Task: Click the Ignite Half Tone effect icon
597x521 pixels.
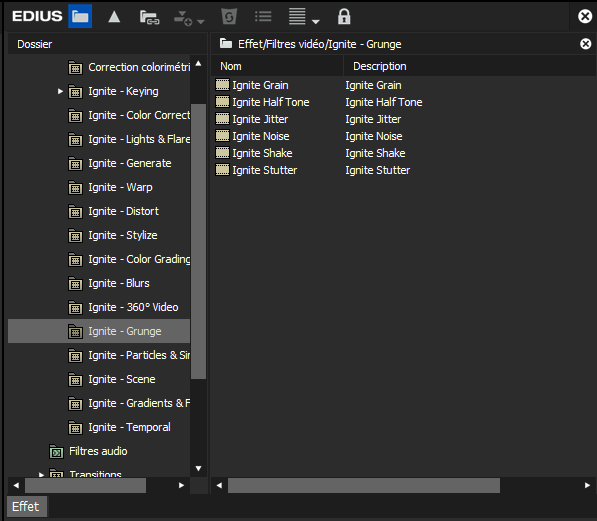Action: point(222,102)
